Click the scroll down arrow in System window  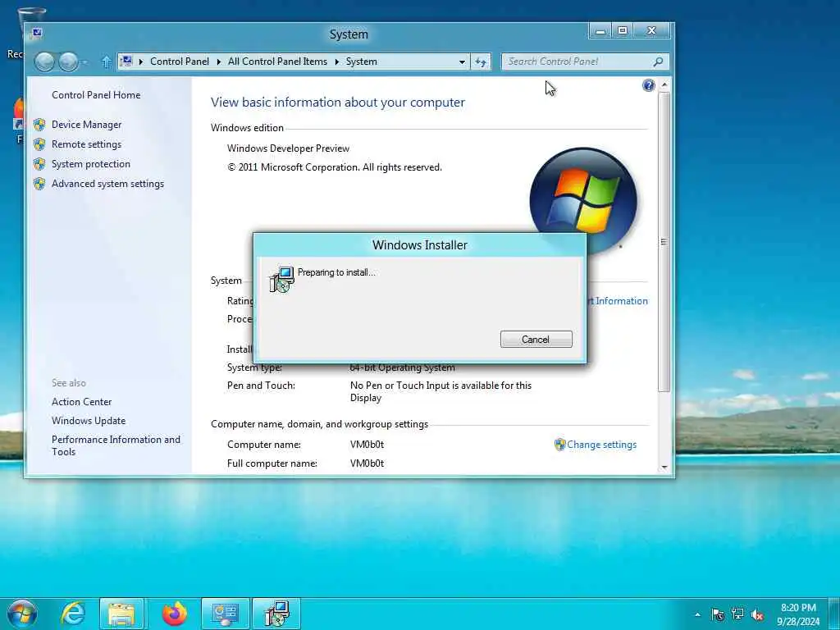click(x=664, y=467)
